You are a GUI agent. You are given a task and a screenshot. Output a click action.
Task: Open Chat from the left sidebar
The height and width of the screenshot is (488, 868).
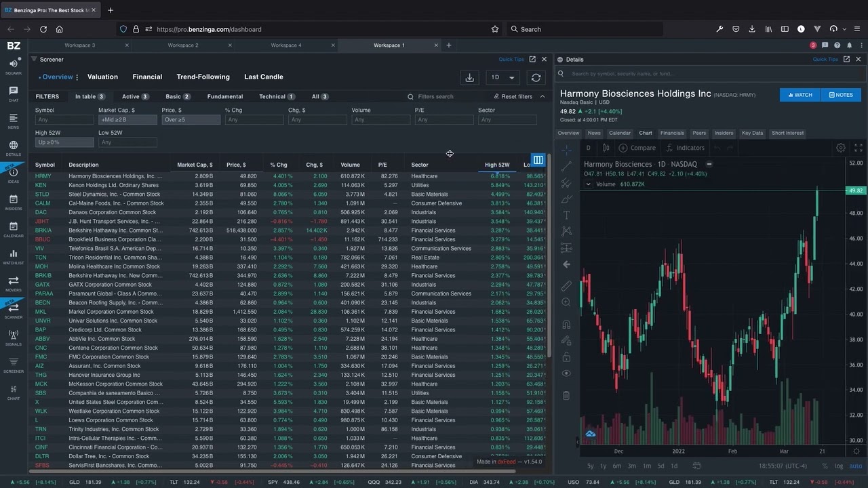coord(14,94)
